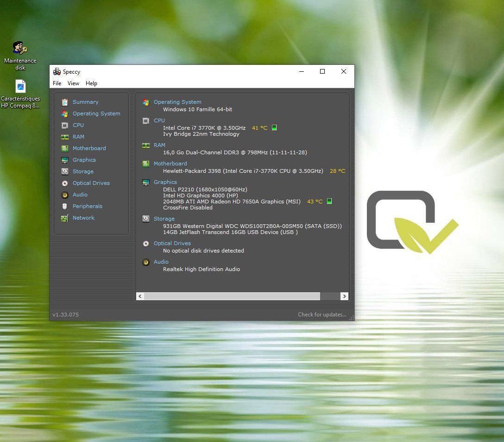Click the Graphics monitor icon in sidebar

(x=64, y=160)
